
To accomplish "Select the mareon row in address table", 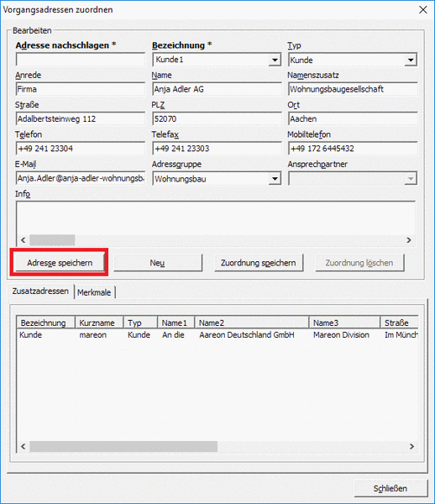I will [x=217, y=335].
